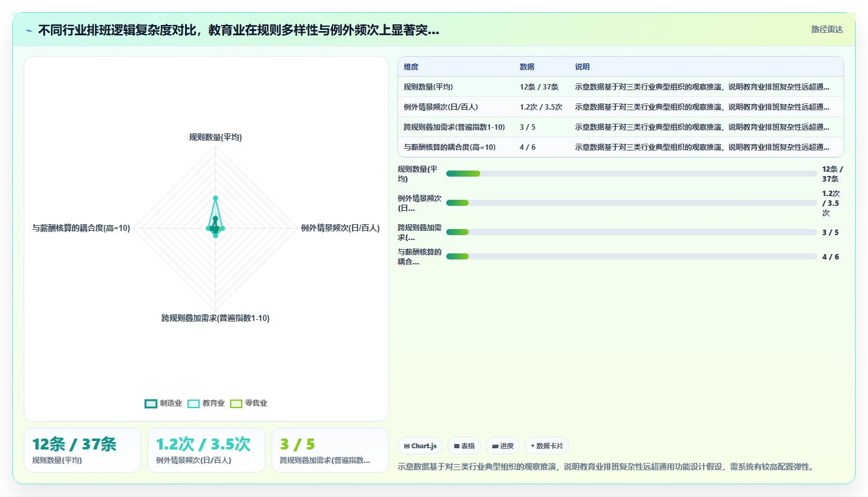Screen dimensions: 868x497
Task: Click the 规则数量 progress bar
Action: pos(632,174)
